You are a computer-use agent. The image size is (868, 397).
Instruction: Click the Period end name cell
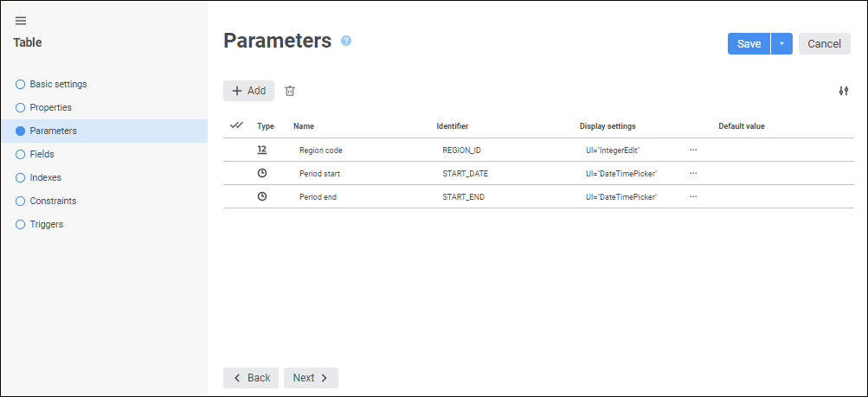coord(318,197)
